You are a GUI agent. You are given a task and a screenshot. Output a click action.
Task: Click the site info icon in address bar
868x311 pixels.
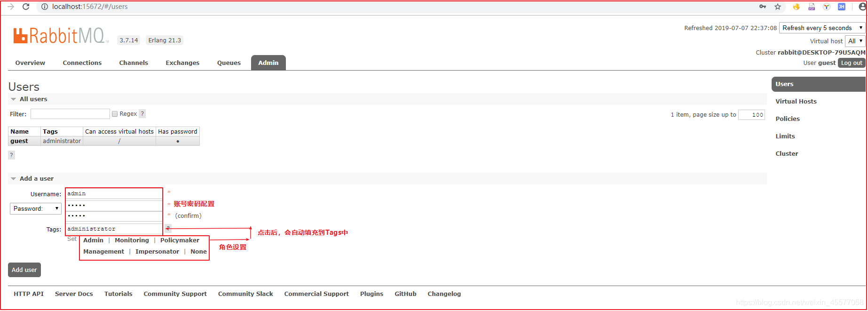(x=45, y=7)
